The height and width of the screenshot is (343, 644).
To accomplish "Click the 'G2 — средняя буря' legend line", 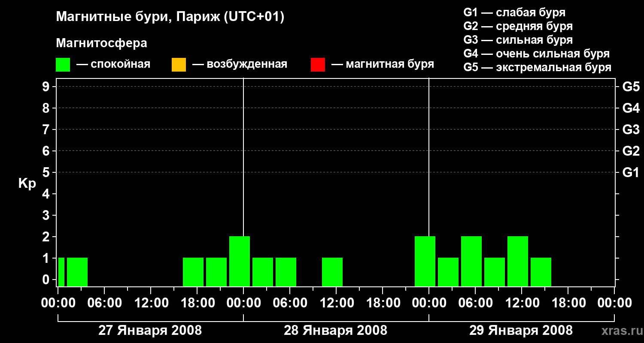I will pyautogui.click(x=518, y=26).
